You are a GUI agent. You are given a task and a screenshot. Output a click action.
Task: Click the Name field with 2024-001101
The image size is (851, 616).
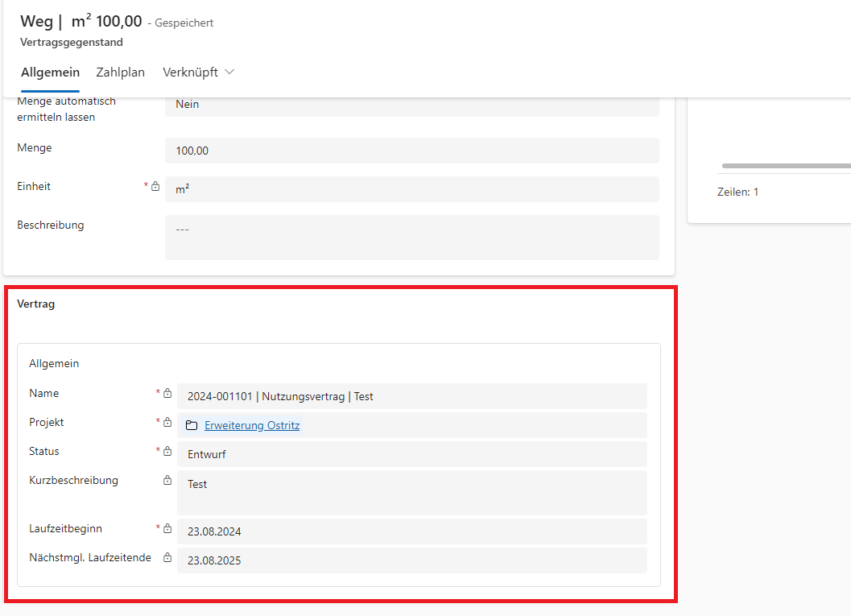point(411,396)
